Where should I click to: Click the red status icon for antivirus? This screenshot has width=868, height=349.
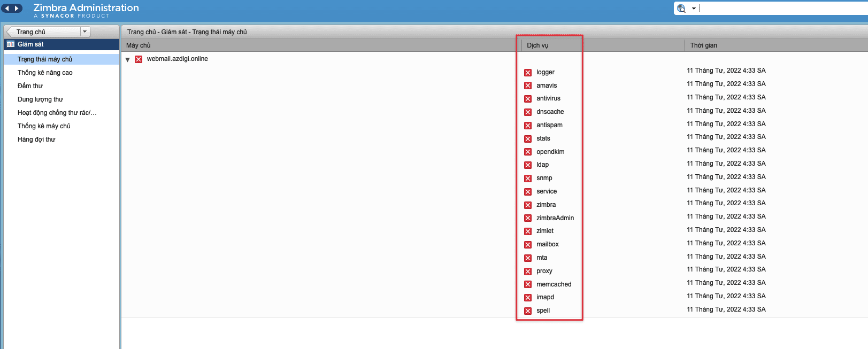(x=528, y=99)
